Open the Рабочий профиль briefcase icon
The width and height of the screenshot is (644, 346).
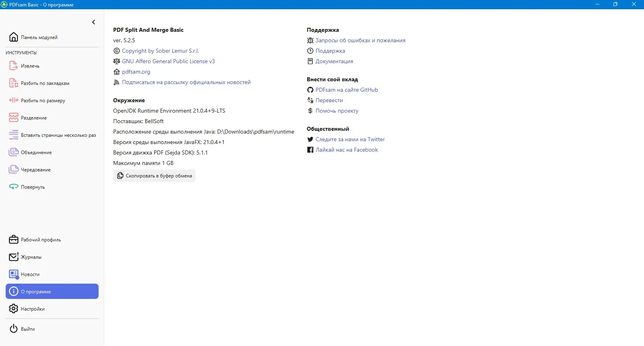coord(14,239)
